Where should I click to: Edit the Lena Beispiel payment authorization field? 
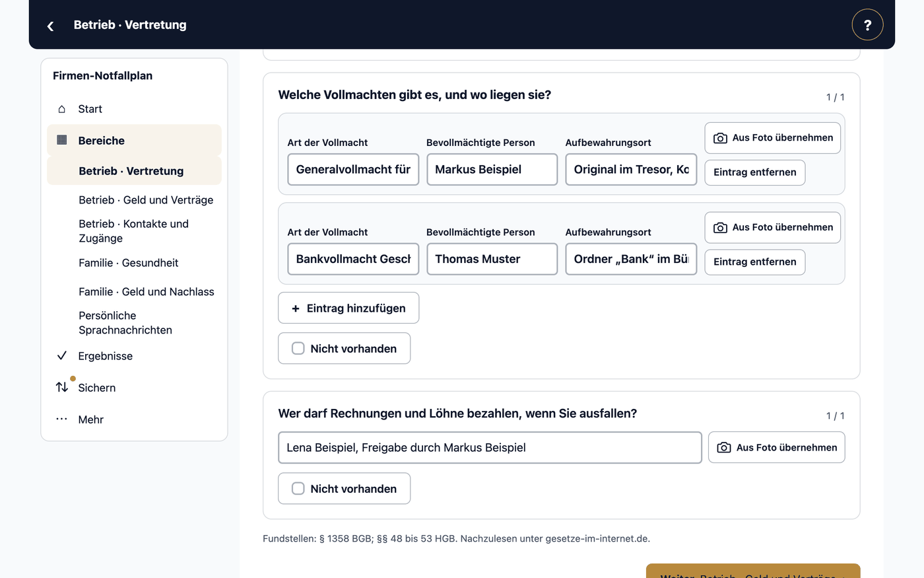pos(490,447)
